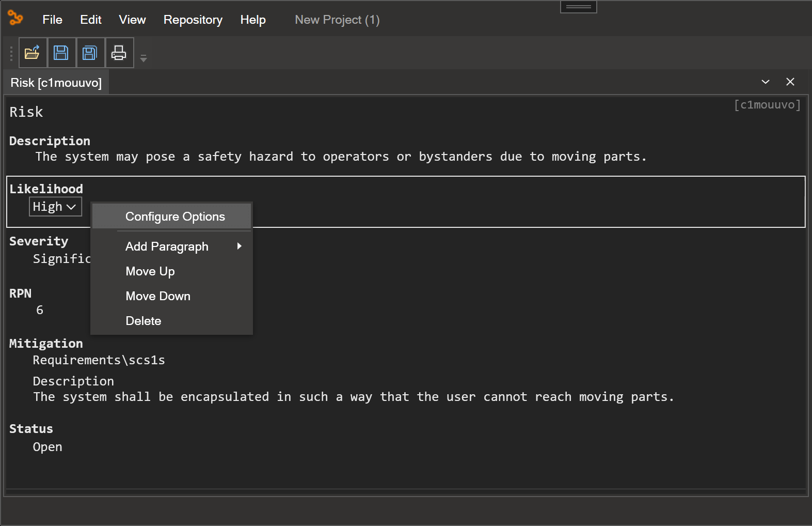Click the toolbar drag-handle grip
Image resolution: width=812 pixels, height=526 pixels.
coord(11,53)
